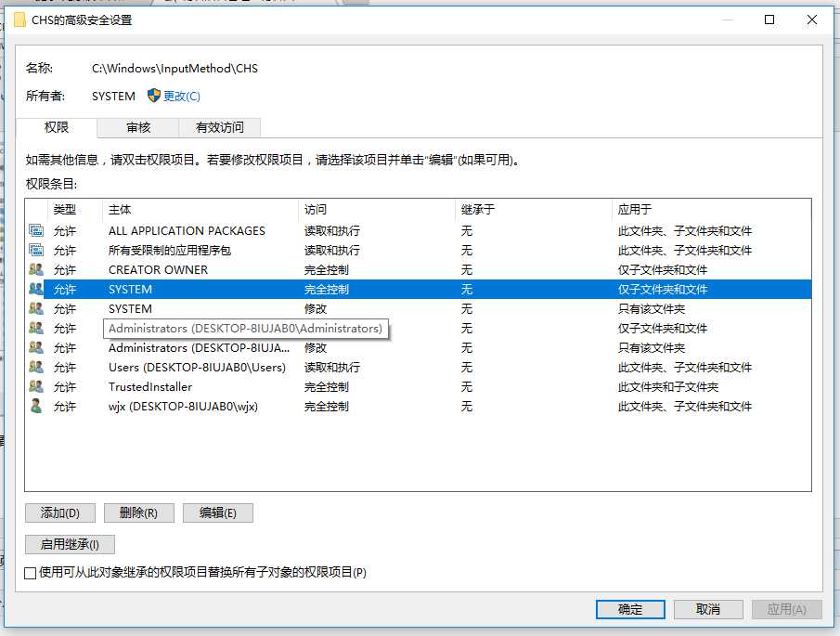Sort by the 主体 column header
Image resolution: width=840 pixels, height=636 pixels.
click(200, 210)
